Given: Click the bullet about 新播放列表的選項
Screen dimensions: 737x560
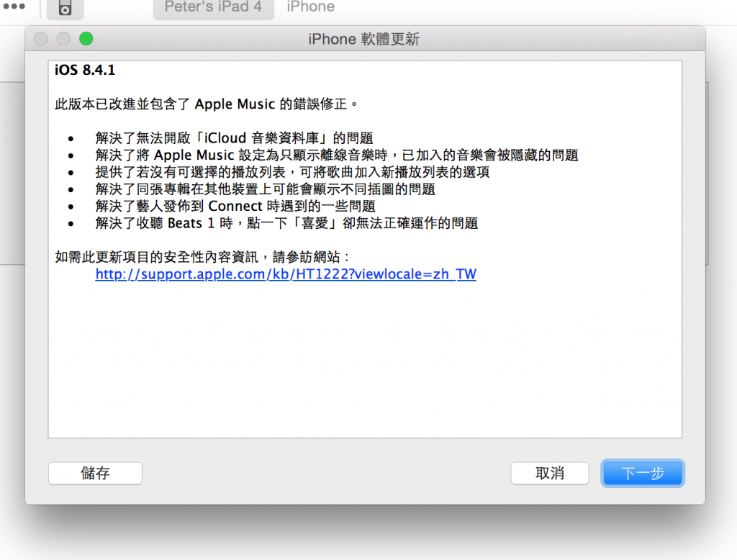Looking at the screenshot, I should [292, 172].
